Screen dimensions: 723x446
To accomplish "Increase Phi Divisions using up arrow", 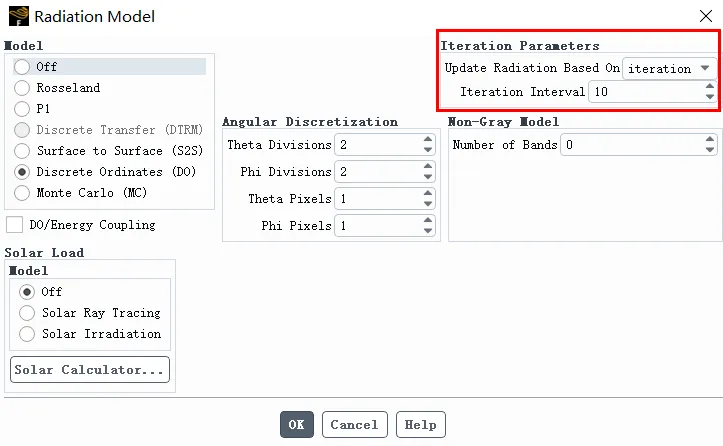I will coord(428,167).
